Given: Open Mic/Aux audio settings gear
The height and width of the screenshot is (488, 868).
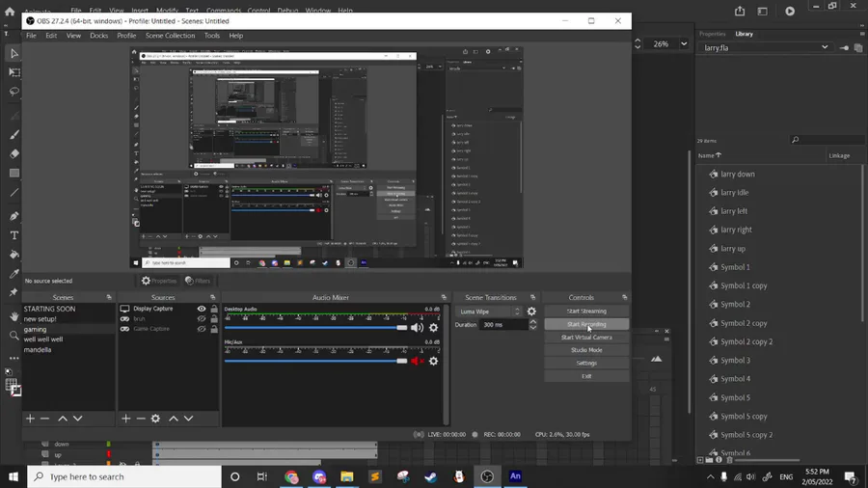Looking at the screenshot, I should [x=433, y=362].
